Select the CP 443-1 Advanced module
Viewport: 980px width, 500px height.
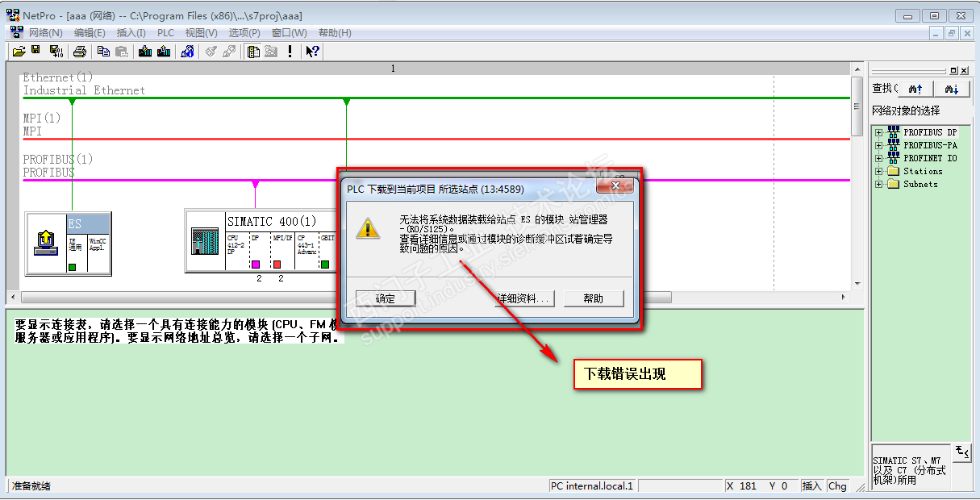tap(307, 252)
